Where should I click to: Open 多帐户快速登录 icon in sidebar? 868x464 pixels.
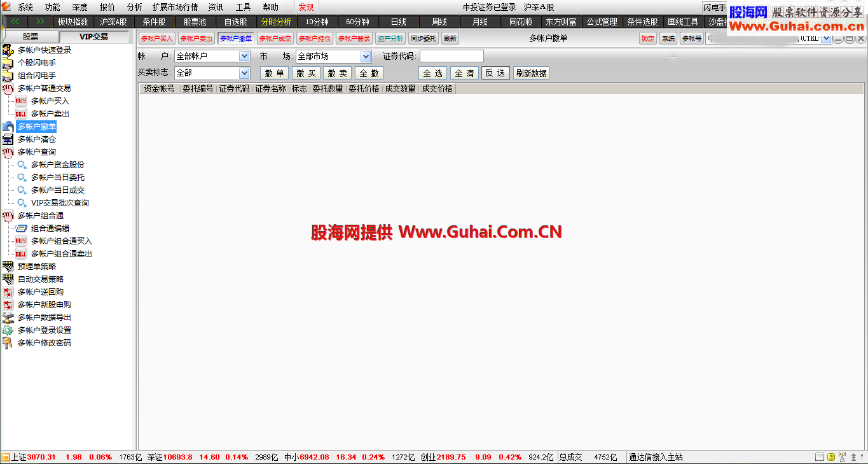(8, 50)
